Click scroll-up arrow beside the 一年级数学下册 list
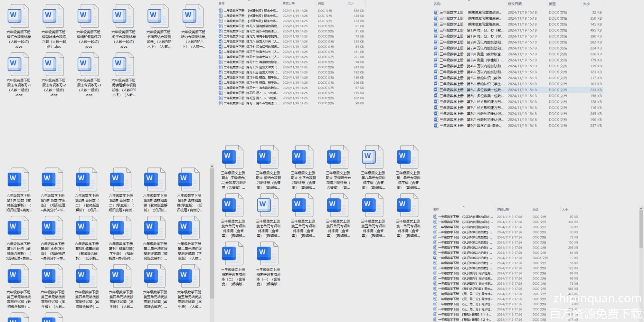Screen dimensions: 644x322 pyautogui.click(x=641, y=209)
